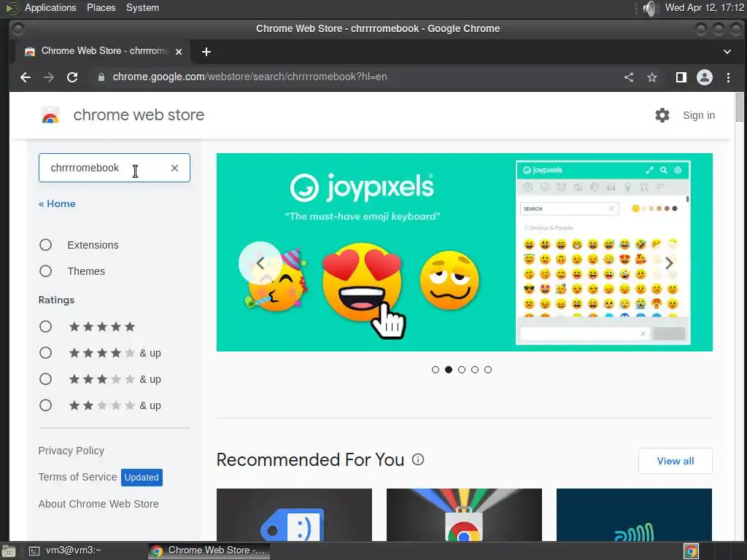747x560 pixels.
Task: Click the page vertical scrollbar thumb
Action: [x=740, y=107]
